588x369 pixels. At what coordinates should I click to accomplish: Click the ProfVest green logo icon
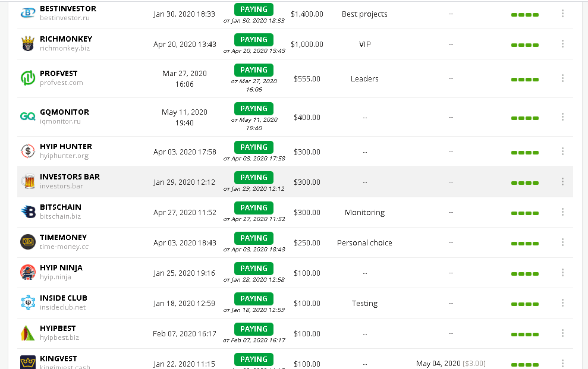[x=28, y=78]
